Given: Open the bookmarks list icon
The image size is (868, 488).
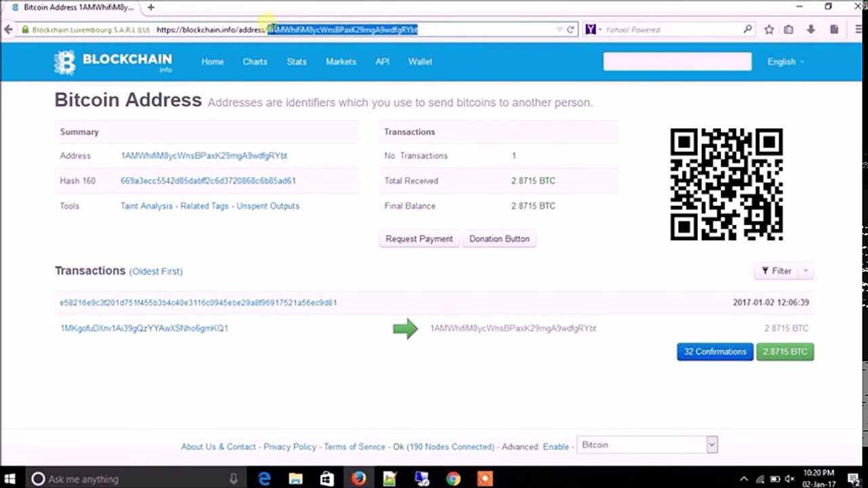Looking at the screenshot, I should pyautogui.click(x=789, y=30).
